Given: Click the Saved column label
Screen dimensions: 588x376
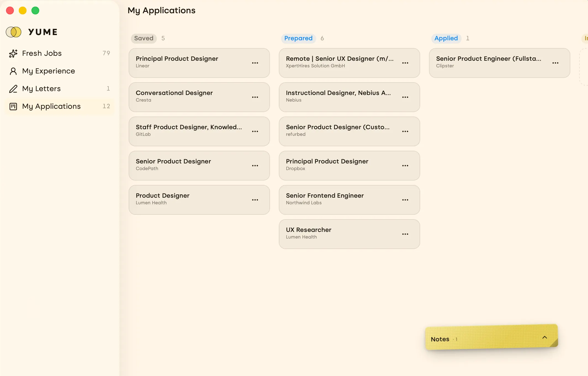Looking at the screenshot, I should [144, 38].
